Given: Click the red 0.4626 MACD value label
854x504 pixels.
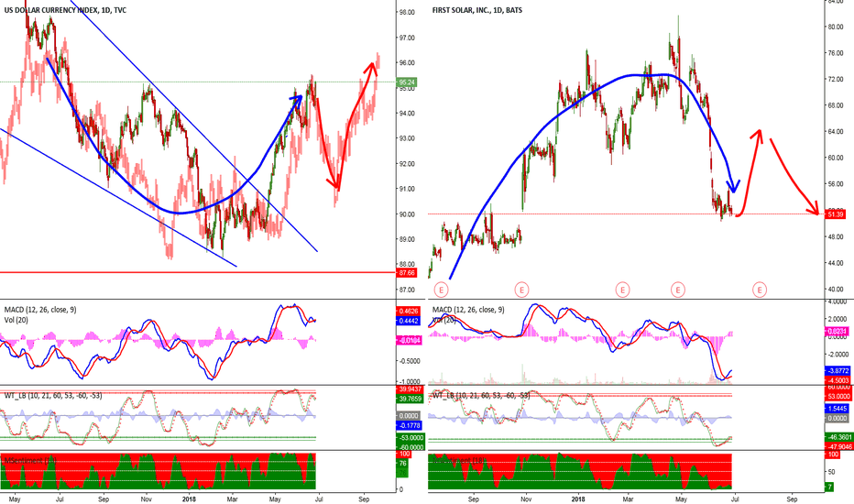Looking at the screenshot, I should click(409, 312).
